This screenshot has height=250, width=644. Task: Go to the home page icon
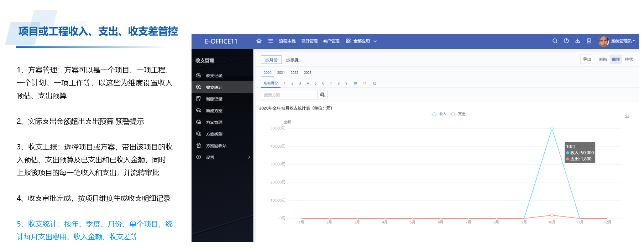[259, 41]
